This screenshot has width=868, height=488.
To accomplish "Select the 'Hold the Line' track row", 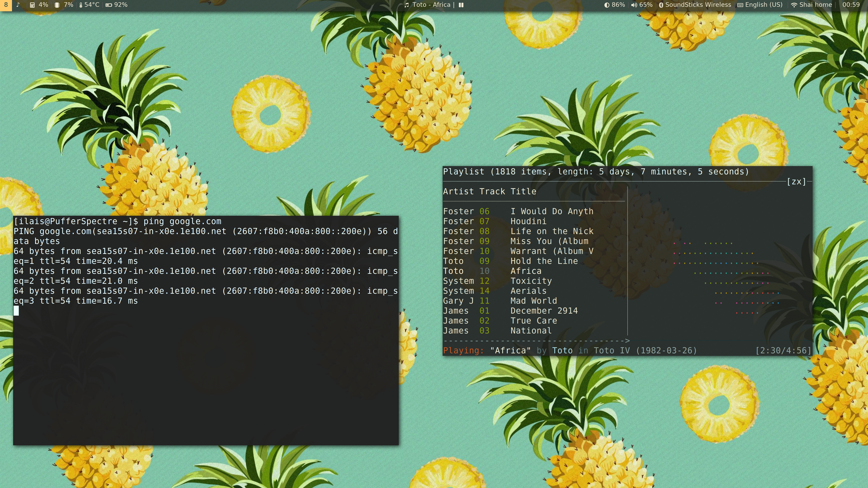I will click(534, 261).
